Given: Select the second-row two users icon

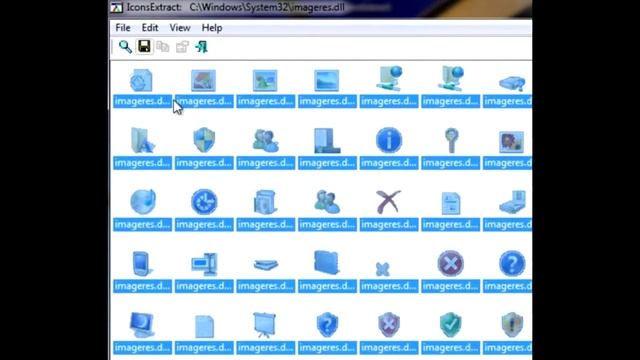Looking at the screenshot, I should (x=265, y=141).
